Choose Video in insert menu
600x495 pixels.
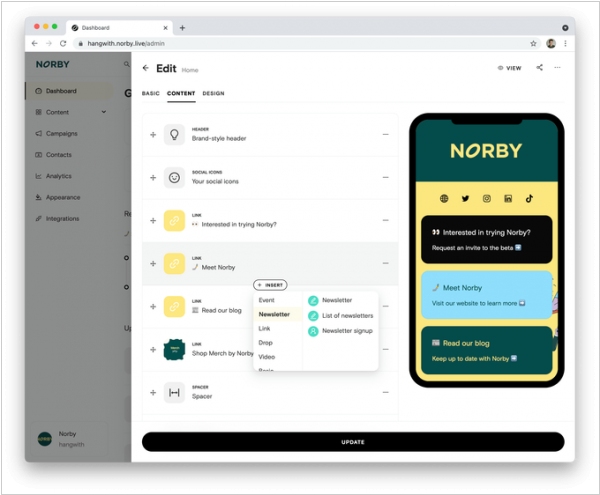pos(266,357)
